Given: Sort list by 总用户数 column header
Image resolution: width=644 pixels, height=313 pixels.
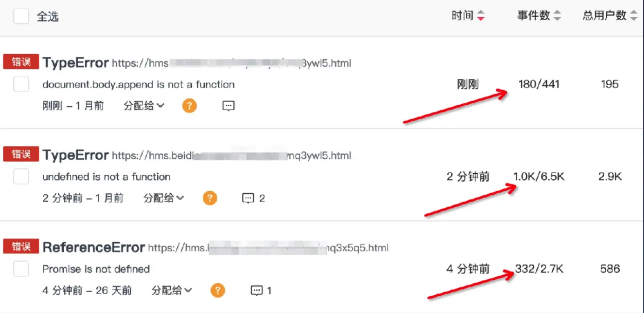Looking at the screenshot, I should tap(604, 15).
